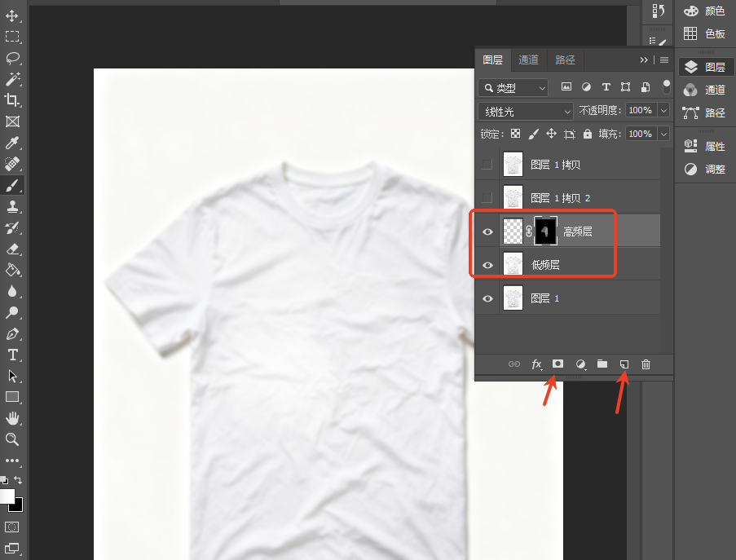Open the 线性光 blend mode dropdown
The height and width of the screenshot is (560, 736).
526,112
